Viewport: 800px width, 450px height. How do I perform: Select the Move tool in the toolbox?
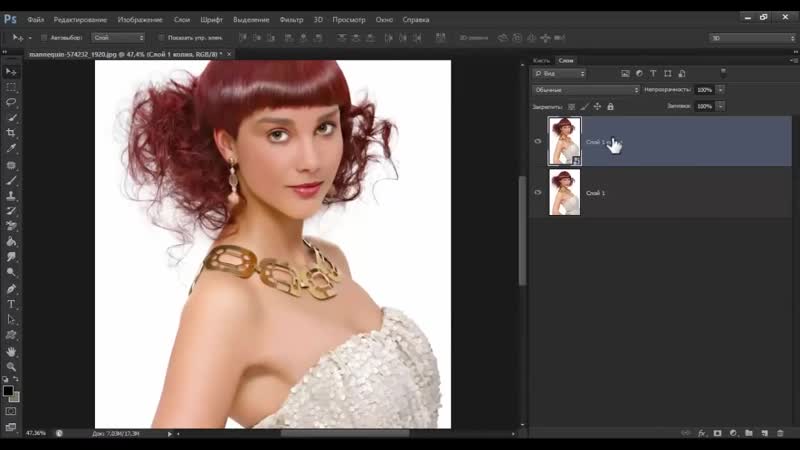coord(11,72)
